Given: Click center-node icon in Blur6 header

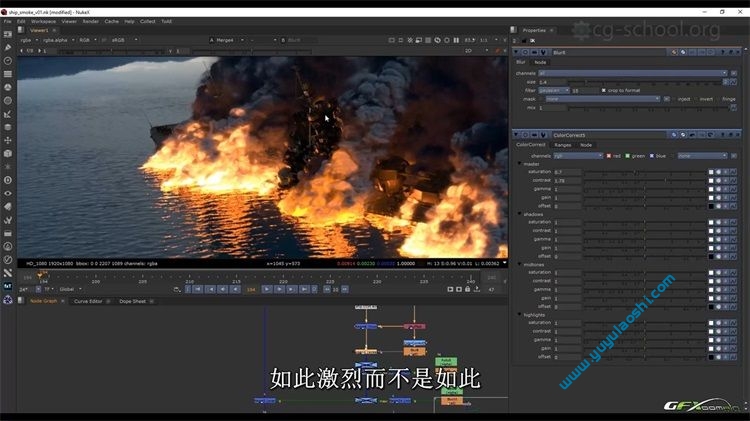Looking at the screenshot, I should [x=525, y=52].
